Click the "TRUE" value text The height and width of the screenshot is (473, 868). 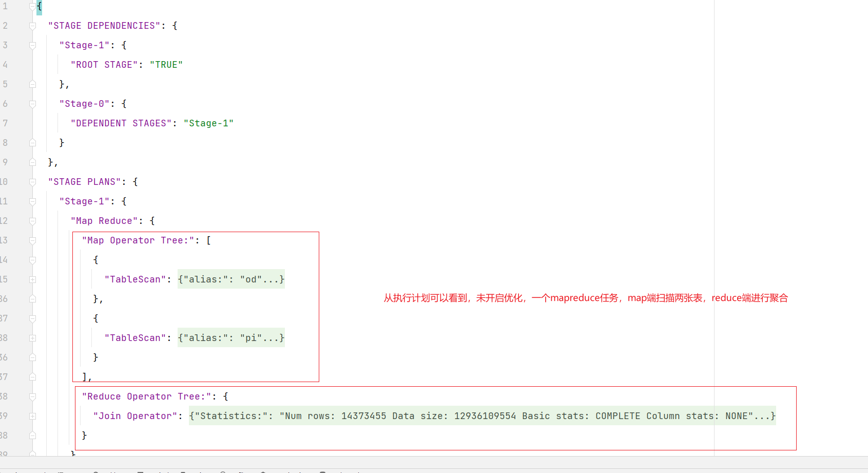(x=166, y=65)
